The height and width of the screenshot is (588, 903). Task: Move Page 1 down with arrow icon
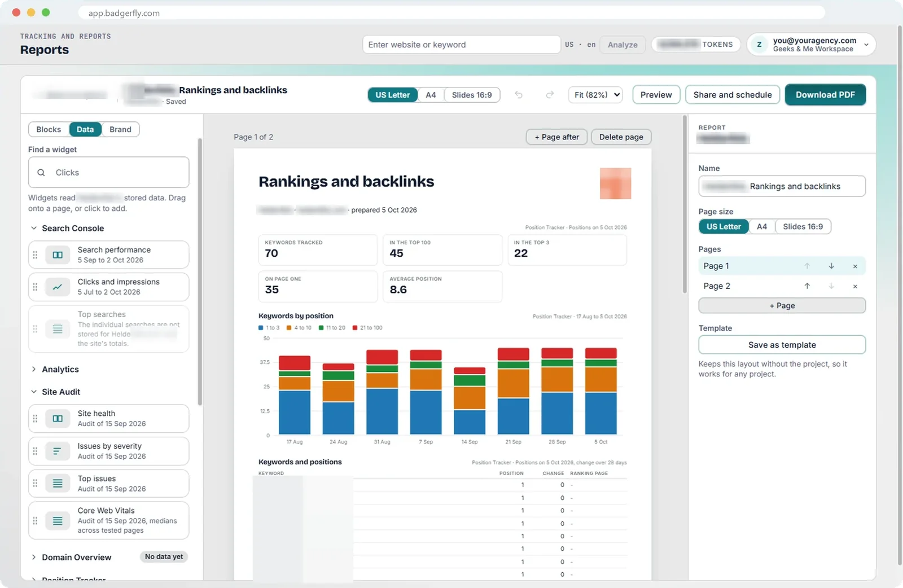coord(831,266)
